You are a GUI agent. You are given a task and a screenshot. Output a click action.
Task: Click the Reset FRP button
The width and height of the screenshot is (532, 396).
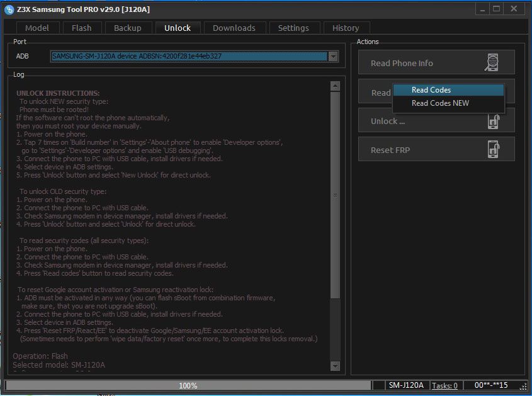[436, 149]
